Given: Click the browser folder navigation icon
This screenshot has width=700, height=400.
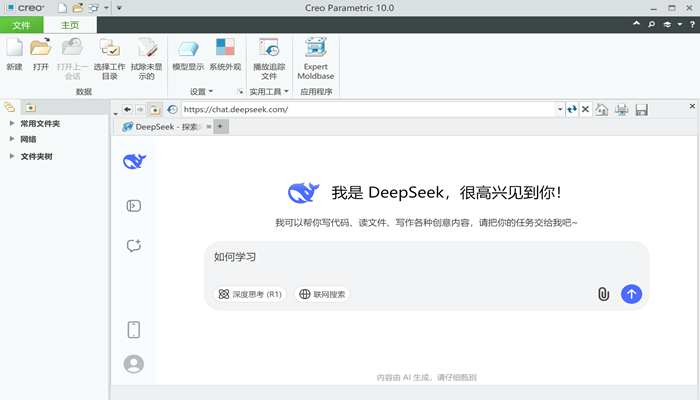Looking at the screenshot, I should point(155,109).
